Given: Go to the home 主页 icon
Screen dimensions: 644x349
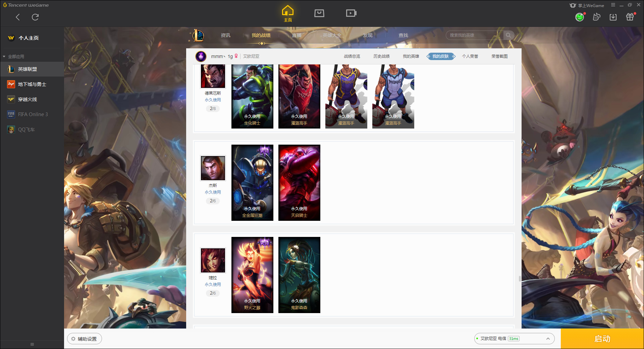Looking at the screenshot, I should (288, 14).
